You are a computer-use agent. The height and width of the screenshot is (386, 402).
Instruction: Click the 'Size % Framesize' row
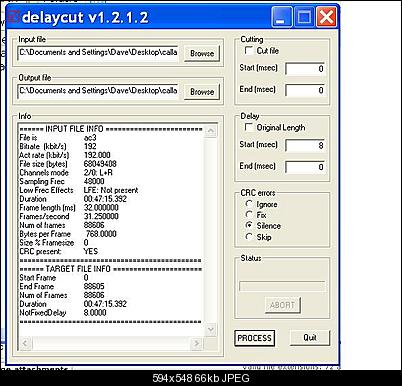pos(54,243)
